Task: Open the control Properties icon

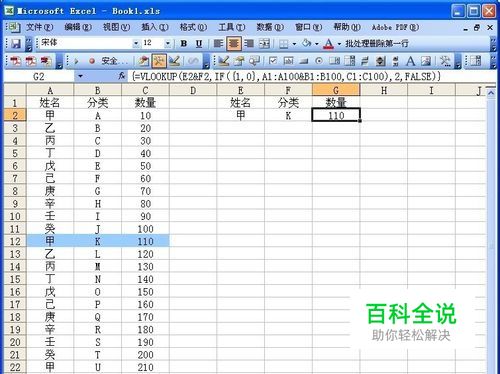Action: click(x=239, y=61)
